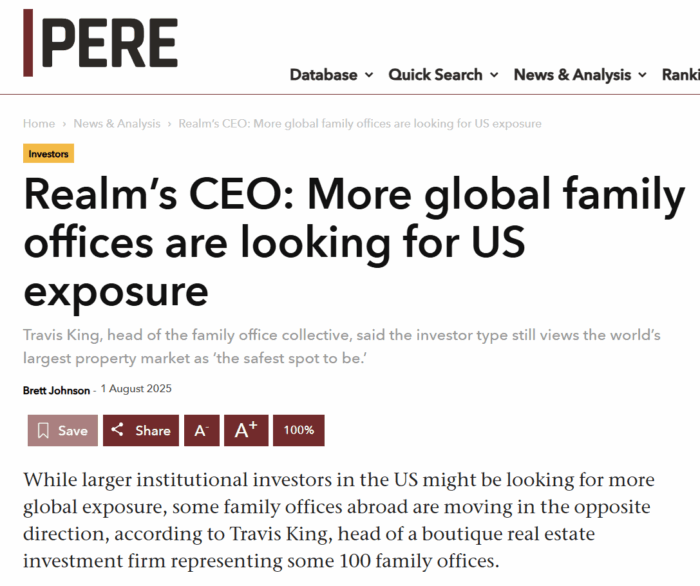
Task: Open News & Analysis breadcrumb link
Action: click(117, 124)
